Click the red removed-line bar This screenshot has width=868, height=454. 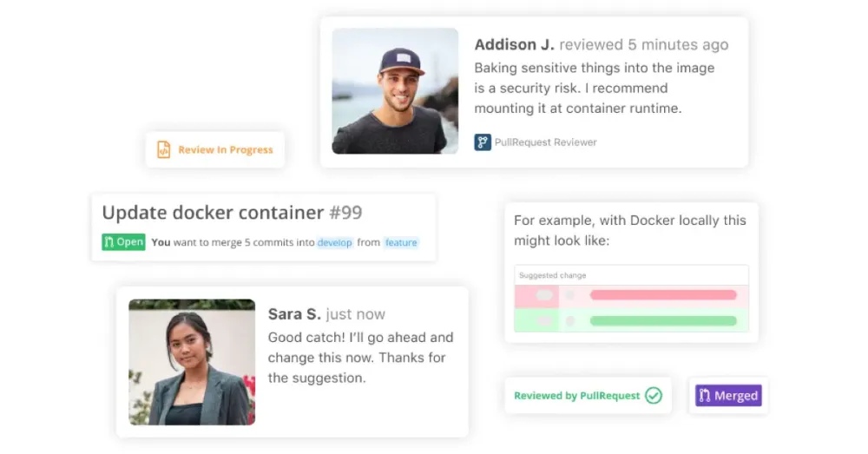pos(662,295)
